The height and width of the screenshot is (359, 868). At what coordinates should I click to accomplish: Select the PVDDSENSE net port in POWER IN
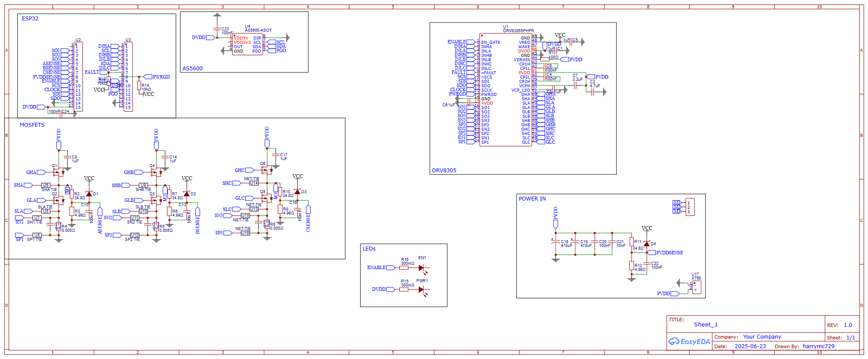666,253
